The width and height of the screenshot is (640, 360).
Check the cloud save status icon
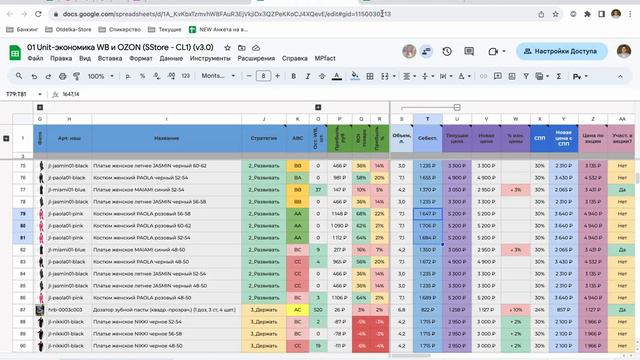256,48
